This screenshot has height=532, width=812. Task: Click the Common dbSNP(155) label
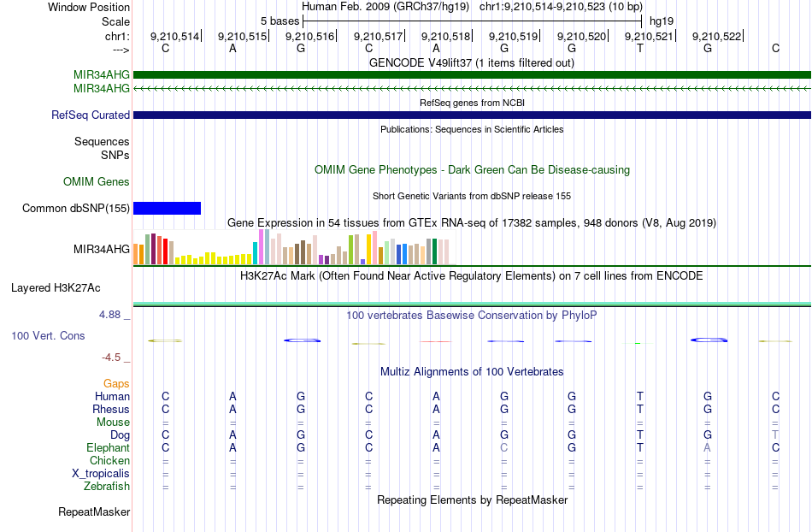point(76,208)
